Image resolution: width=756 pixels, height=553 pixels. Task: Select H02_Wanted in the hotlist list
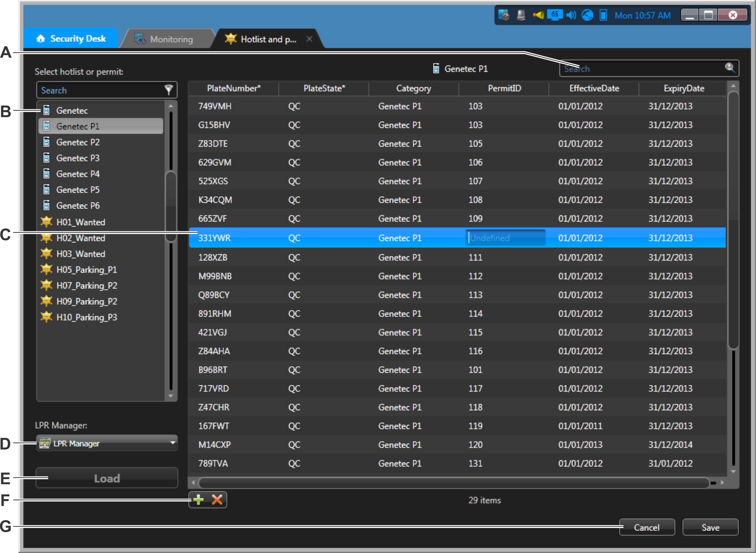101,238
